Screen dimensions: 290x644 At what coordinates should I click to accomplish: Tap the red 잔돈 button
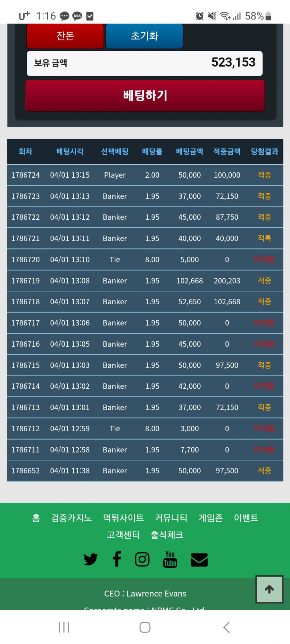[65, 36]
